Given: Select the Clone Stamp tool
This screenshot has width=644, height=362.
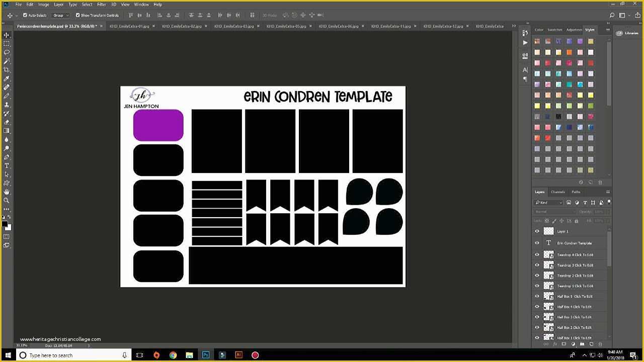Looking at the screenshot, I should tap(7, 105).
